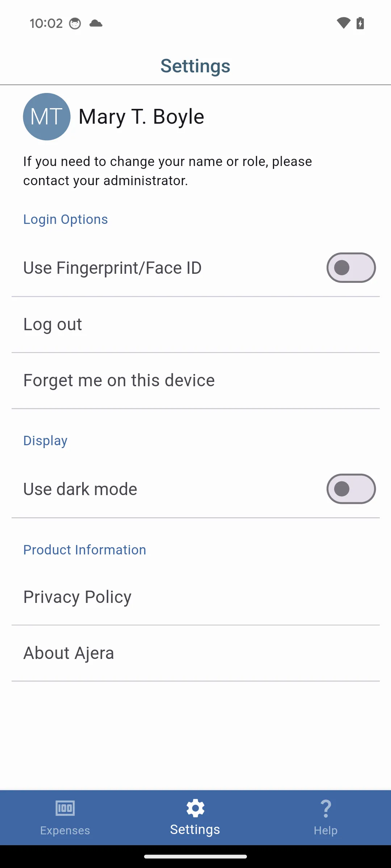Open the Privacy Policy
Viewport: 391px width, 868px height.
tap(77, 597)
